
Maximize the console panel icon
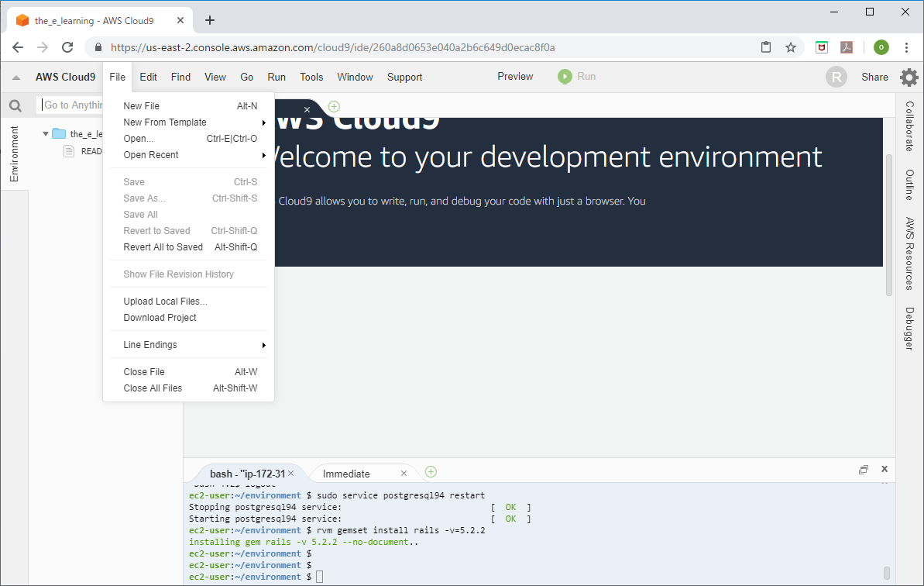coord(864,469)
